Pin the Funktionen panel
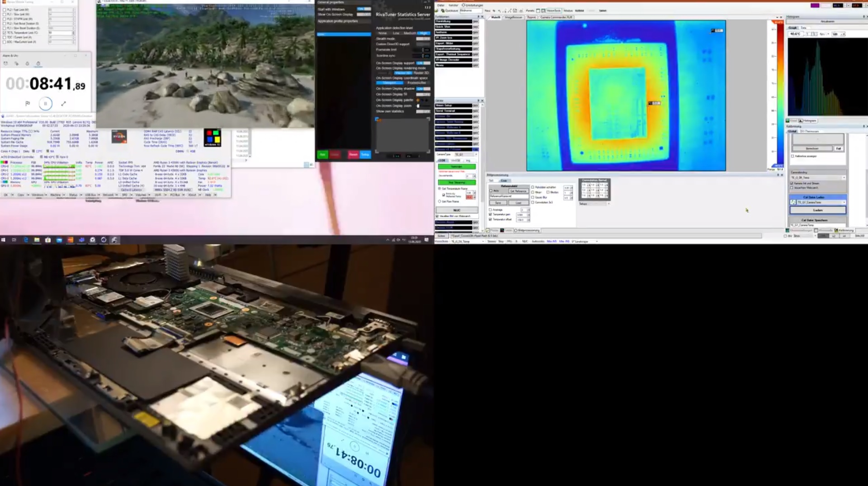Screen dimensions: 868x486 (x=478, y=17)
